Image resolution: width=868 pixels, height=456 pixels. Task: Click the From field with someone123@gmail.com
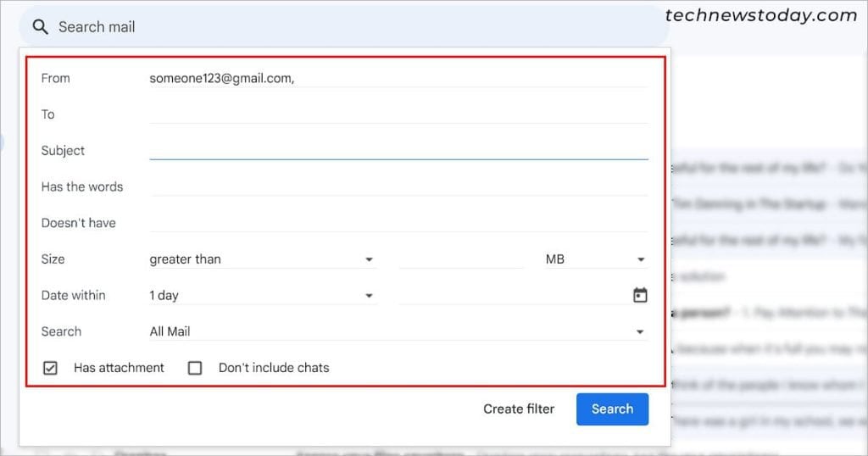click(x=398, y=78)
